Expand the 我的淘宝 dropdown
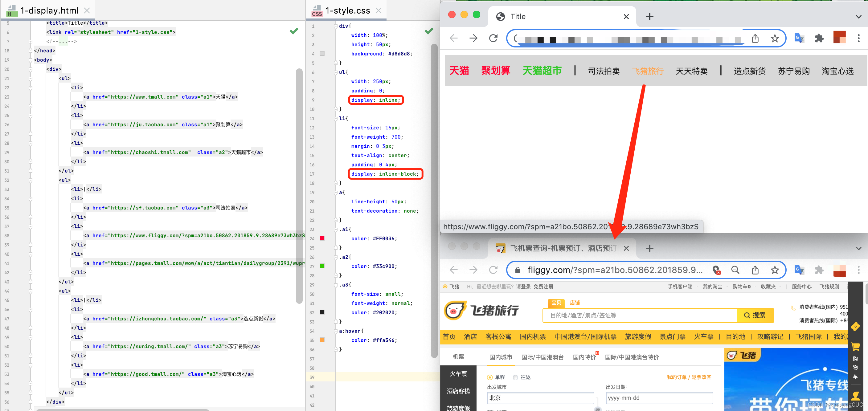This screenshot has width=868, height=411. point(715,287)
